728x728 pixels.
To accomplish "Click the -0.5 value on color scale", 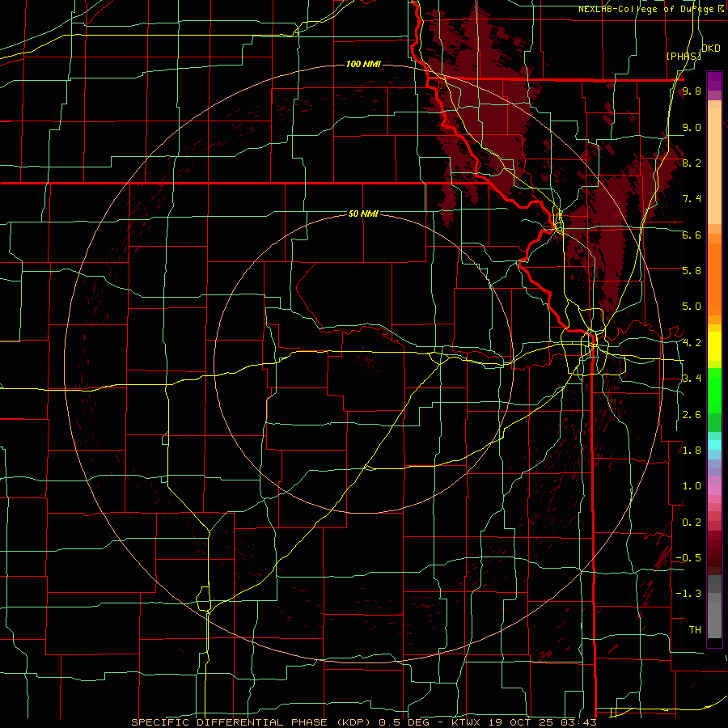I will point(688,558).
